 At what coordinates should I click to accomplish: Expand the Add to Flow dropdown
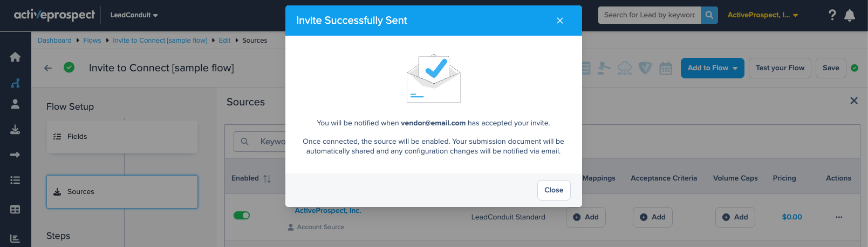(x=712, y=68)
